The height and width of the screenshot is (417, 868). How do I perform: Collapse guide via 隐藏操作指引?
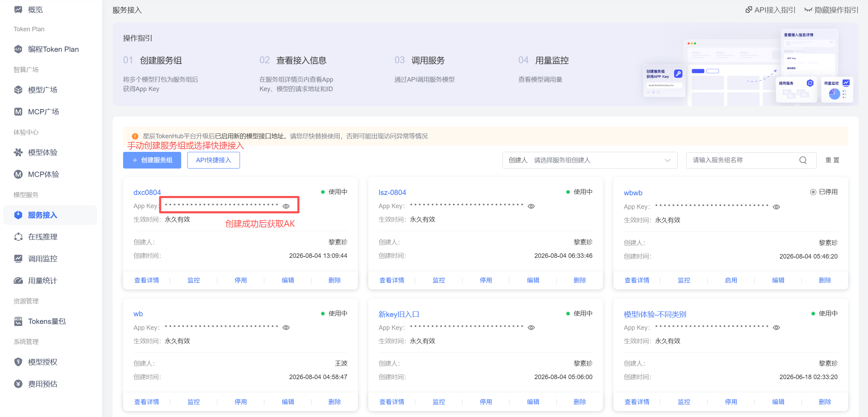tap(831, 10)
